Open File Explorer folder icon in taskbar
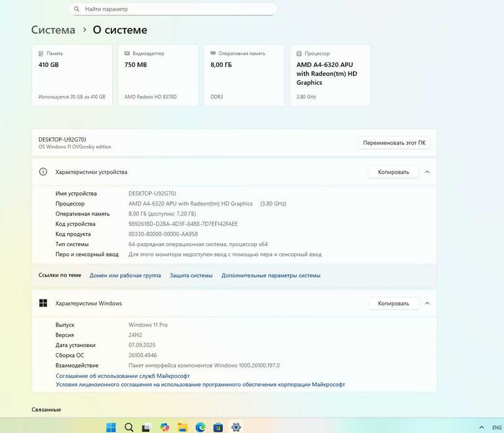 [183, 427]
